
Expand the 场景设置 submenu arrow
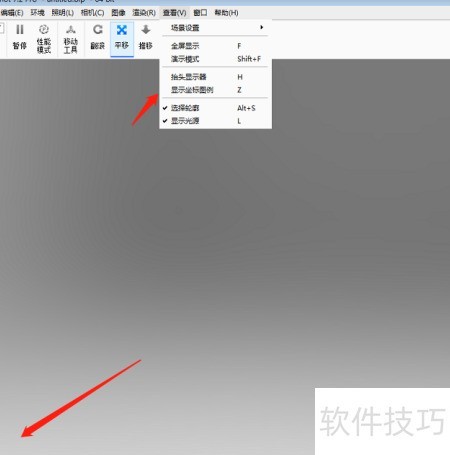click(262, 27)
